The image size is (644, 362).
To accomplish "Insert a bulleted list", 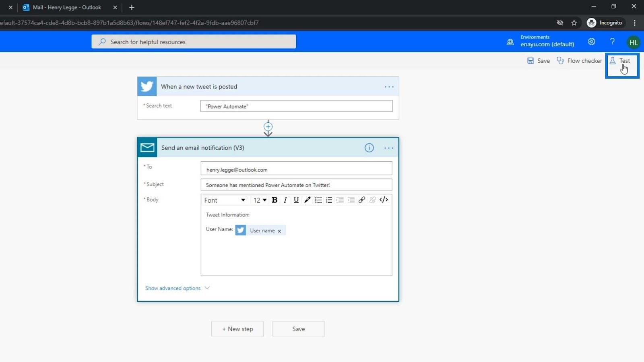I will click(x=318, y=200).
